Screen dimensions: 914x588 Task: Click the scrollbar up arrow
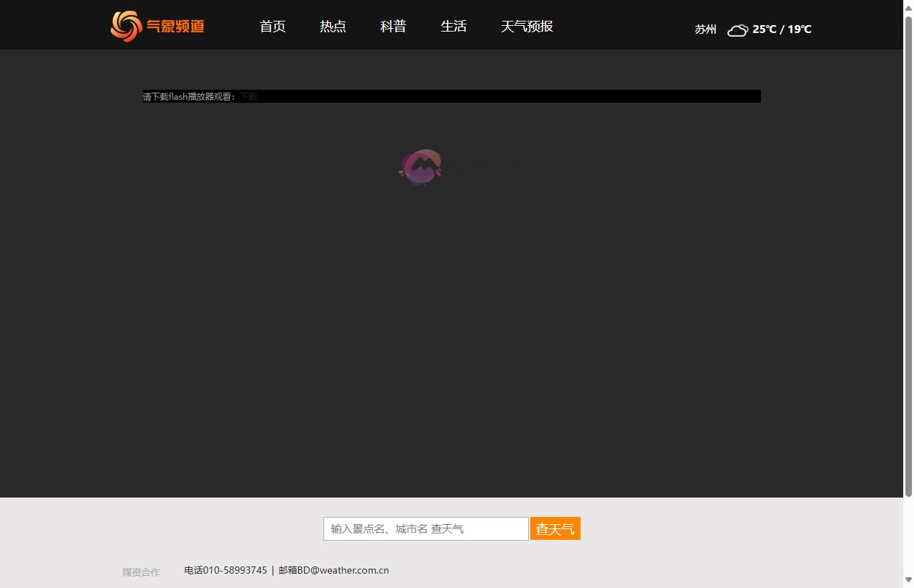click(x=908, y=7)
